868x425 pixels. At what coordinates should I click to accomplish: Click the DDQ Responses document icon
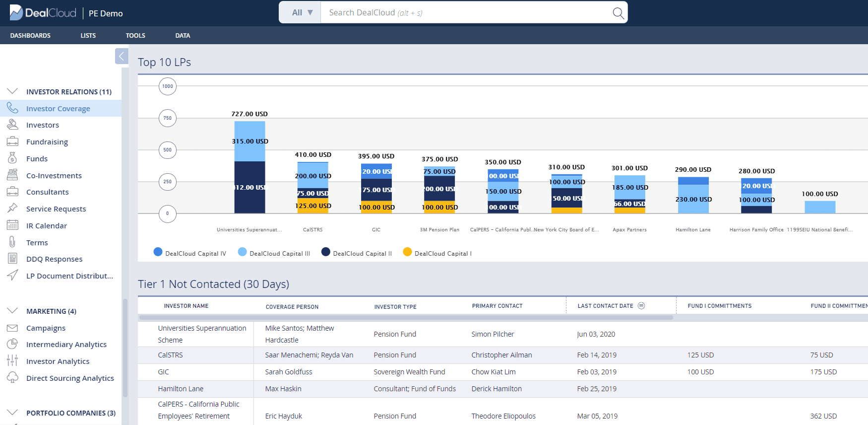12,259
